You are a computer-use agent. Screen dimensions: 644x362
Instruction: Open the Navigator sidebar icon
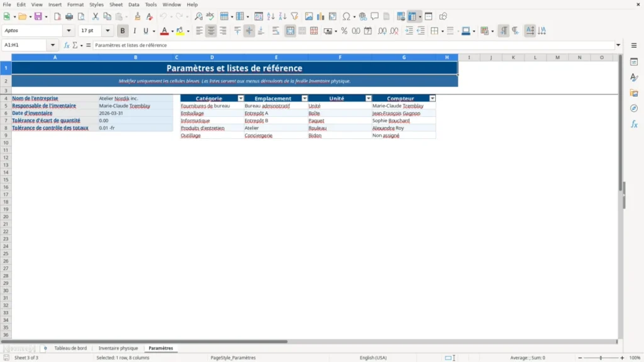click(x=634, y=108)
